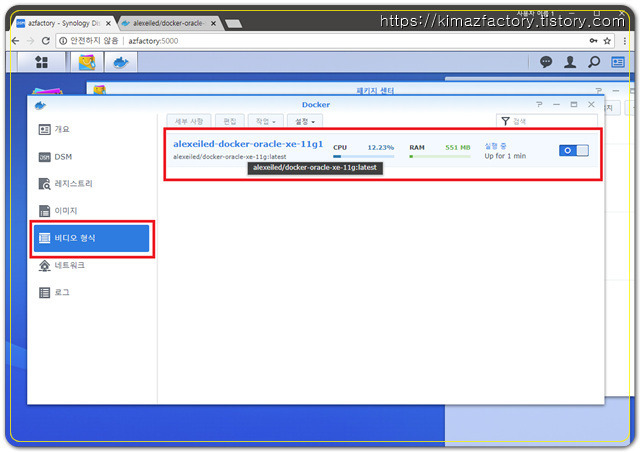This screenshot has width=640, height=452.
Task: Open the 설정 dropdown button
Action: click(x=305, y=121)
